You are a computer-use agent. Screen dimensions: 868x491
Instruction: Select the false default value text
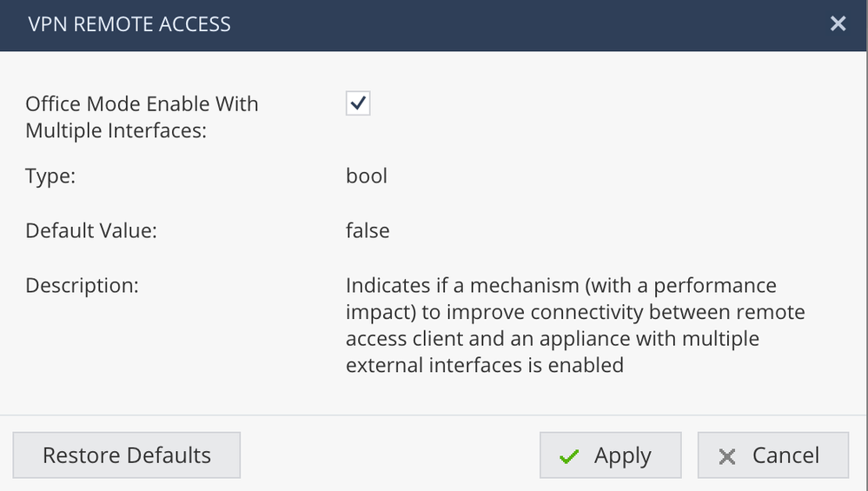368,231
